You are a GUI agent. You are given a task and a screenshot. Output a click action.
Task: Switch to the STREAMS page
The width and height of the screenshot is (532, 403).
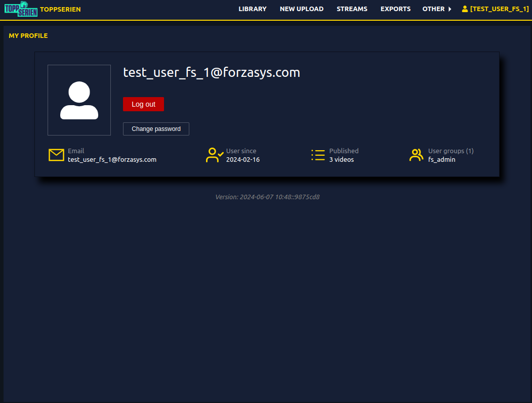tap(352, 9)
